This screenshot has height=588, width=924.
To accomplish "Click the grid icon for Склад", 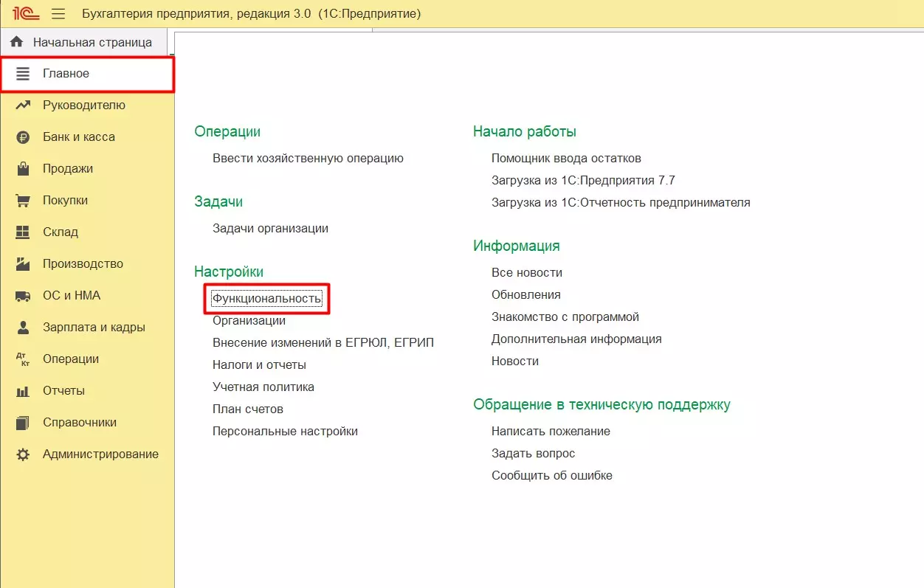I will point(23,232).
